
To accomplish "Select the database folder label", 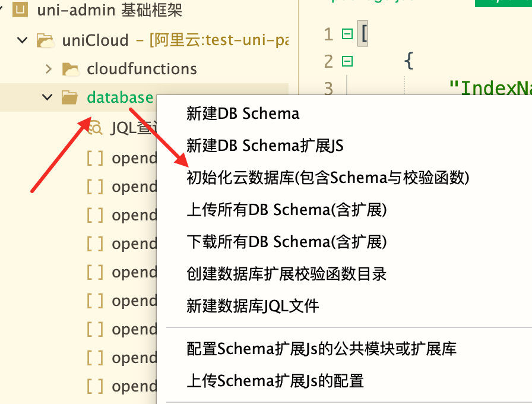I will [120, 97].
